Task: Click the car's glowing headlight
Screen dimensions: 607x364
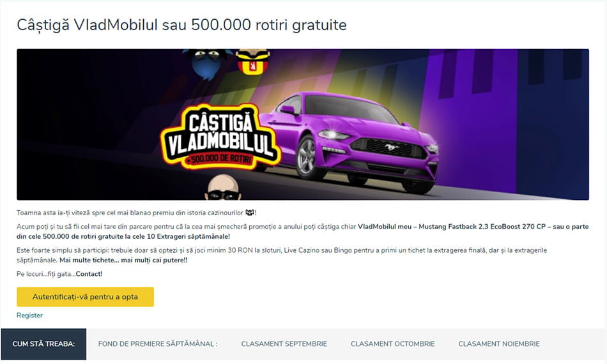Action: (332, 135)
